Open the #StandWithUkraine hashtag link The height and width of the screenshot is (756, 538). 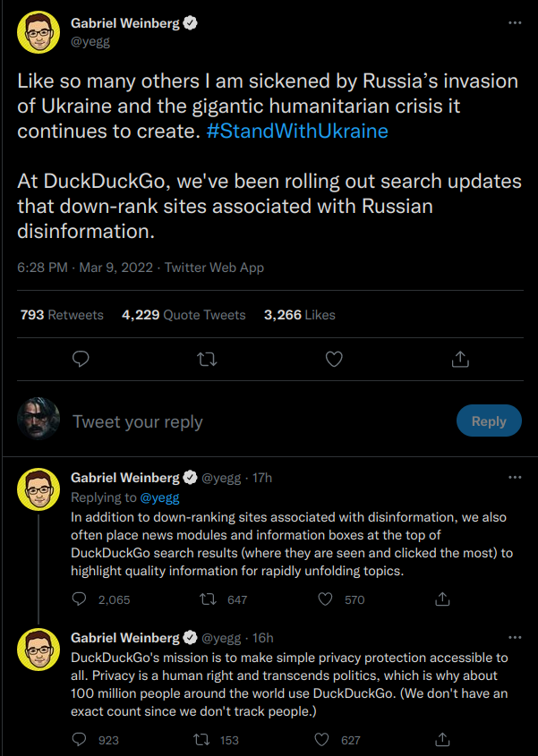click(296, 131)
